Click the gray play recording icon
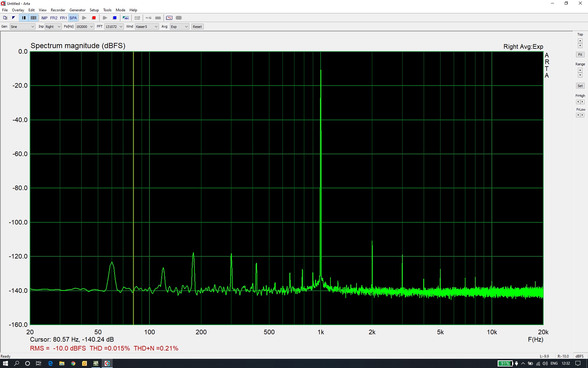This screenshot has width=588, height=368. click(x=84, y=18)
